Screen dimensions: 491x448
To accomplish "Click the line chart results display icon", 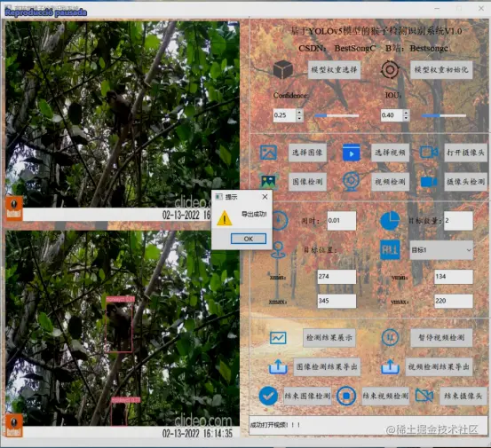I will pos(278,338).
